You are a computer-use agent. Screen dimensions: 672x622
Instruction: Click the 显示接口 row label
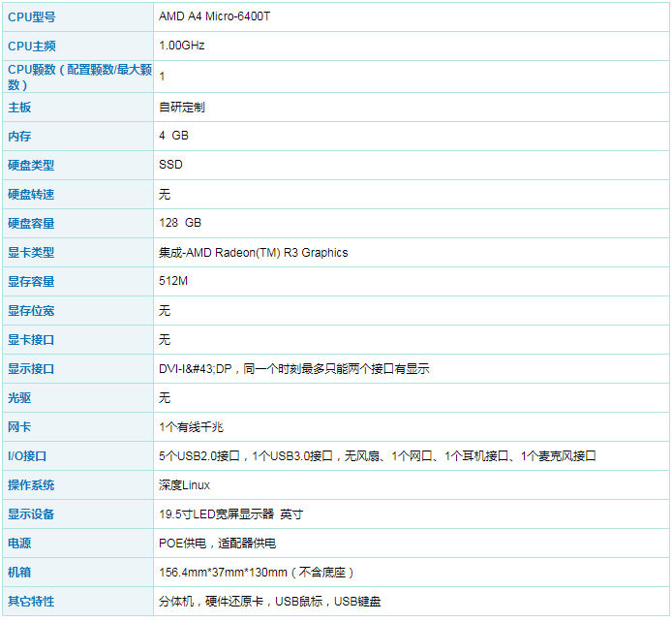pyautogui.click(x=31, y=369)
